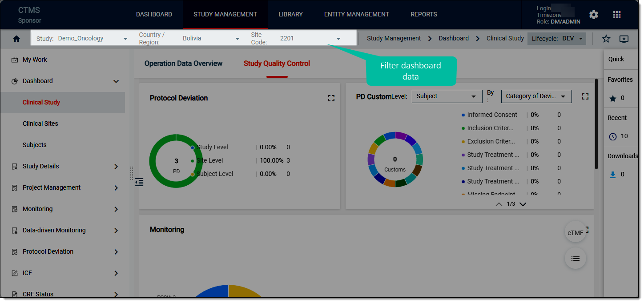Expand the ICF sidebar chevron
Screen dimensions: 644x303
116,273
